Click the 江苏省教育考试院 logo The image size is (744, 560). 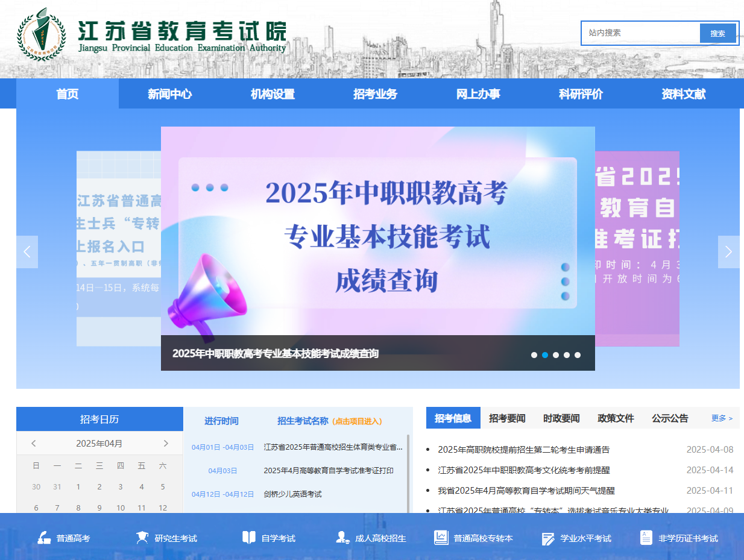coord(40,34)
